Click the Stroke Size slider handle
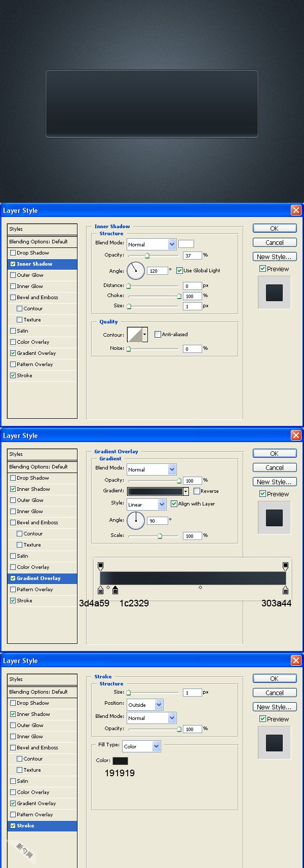The width and height of the screenshot is (304, 868). pyautogui.click(x=129, y=693)
